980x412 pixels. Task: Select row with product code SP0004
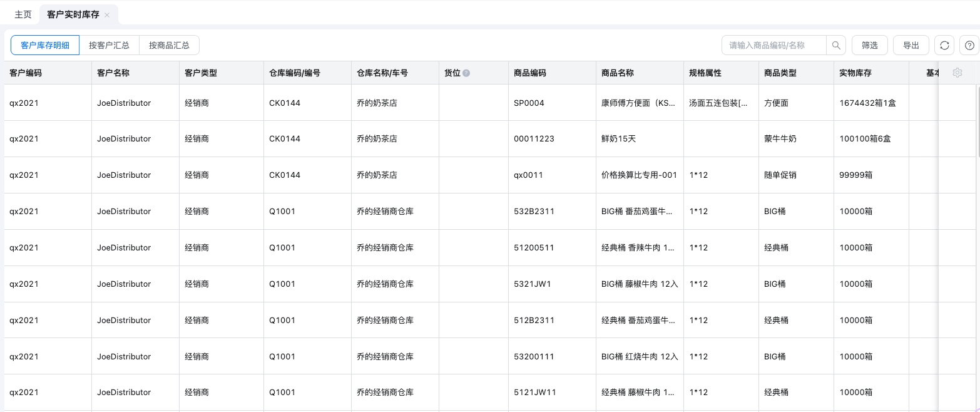click(529, 103)
